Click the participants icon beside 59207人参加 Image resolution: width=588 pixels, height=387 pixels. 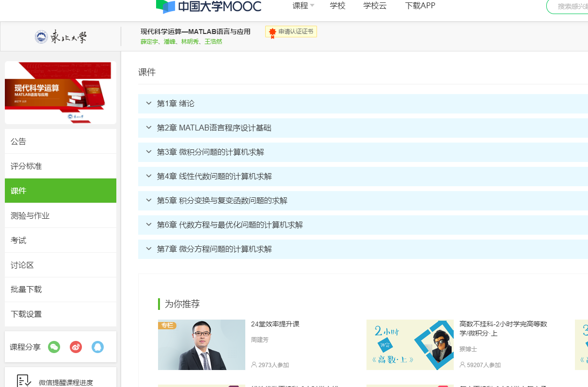tap(462, 365)
